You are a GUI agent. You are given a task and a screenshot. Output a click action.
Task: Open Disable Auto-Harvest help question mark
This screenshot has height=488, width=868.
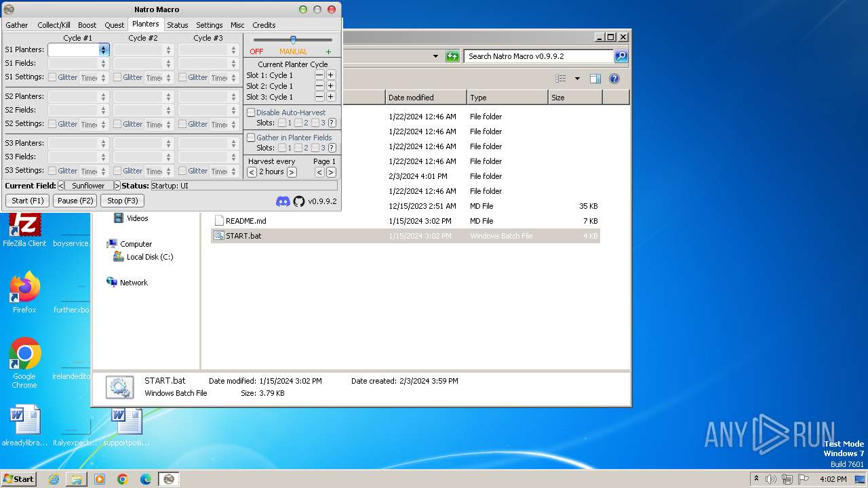tap(332, 123)
